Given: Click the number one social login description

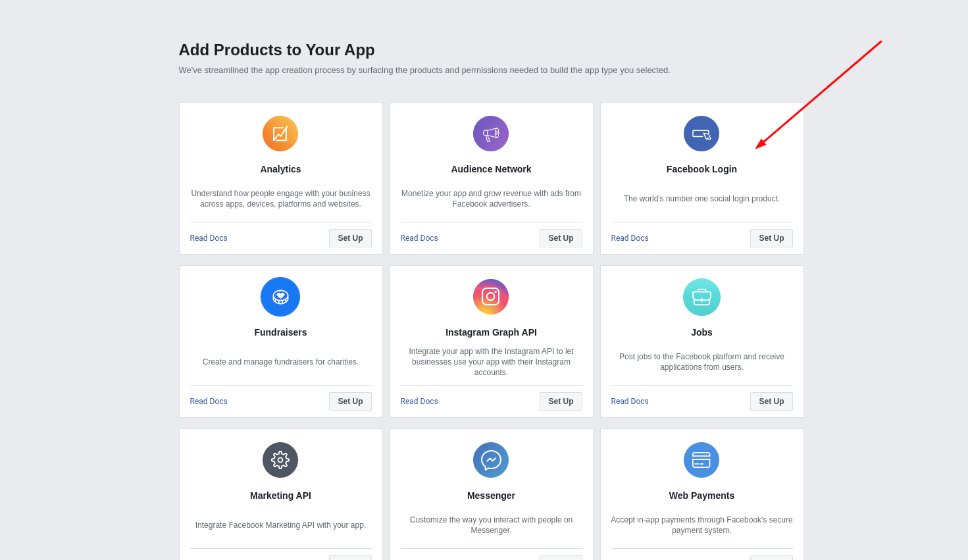Looking at the screenshot, I should pyautogui.click(x=701, y=199).
